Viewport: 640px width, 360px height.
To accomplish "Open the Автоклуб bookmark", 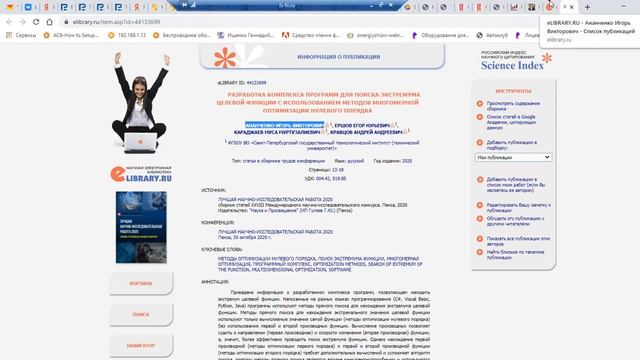I will pos(492,36).
